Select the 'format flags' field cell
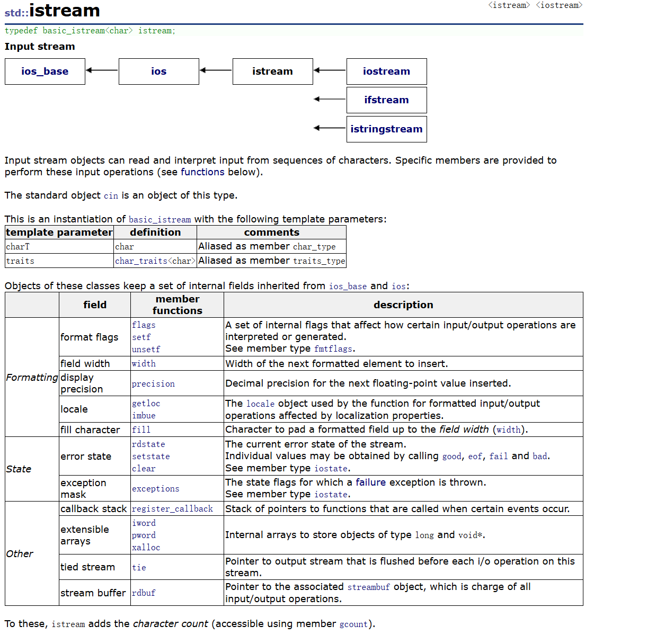The width and height of the screenshot is (656, 644). pyautogui.click(x=95, y=337)
